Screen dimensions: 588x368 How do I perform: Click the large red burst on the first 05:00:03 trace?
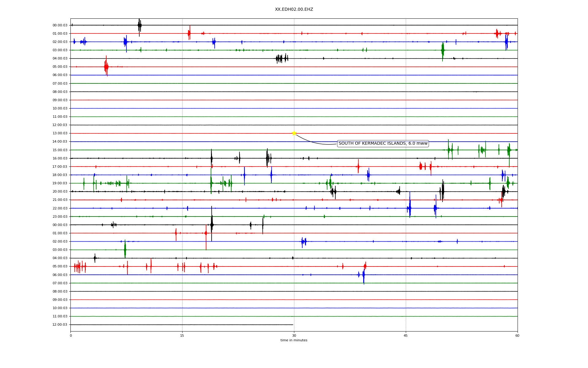pos(106,67)
